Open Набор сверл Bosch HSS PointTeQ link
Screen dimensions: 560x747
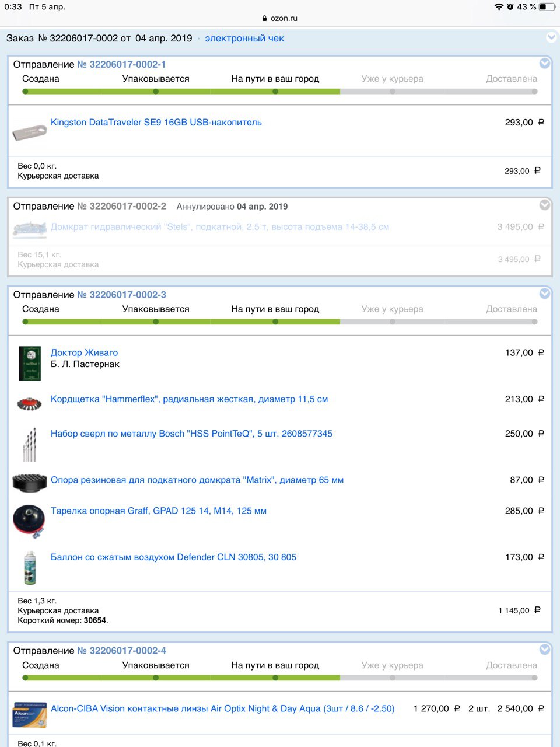coord(191,434)
